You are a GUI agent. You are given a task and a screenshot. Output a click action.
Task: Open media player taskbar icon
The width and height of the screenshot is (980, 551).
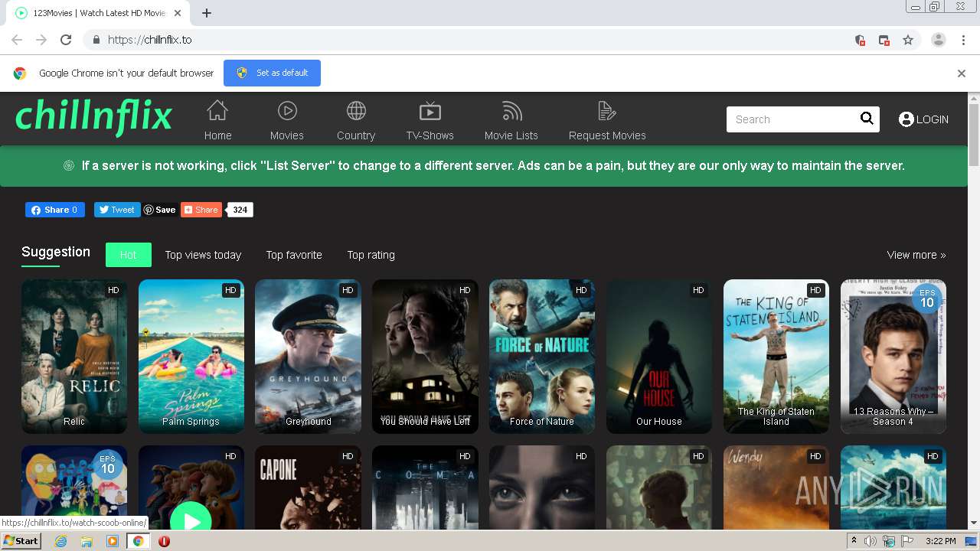[x=113, y=541]
